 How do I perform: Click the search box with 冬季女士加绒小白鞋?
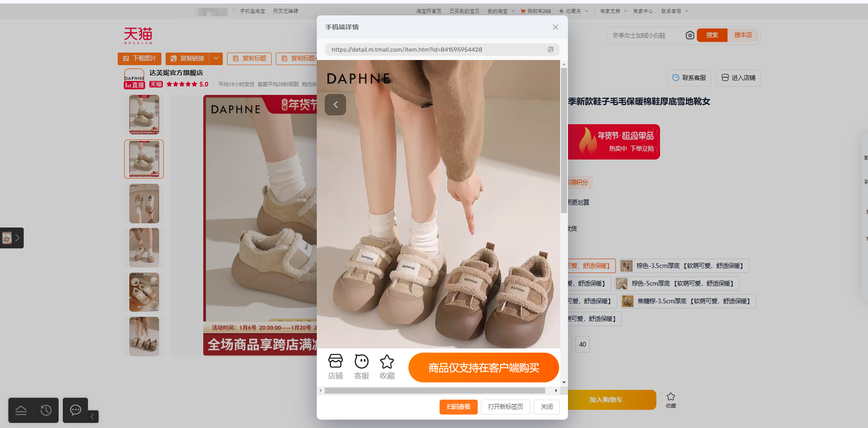(647, 35)
